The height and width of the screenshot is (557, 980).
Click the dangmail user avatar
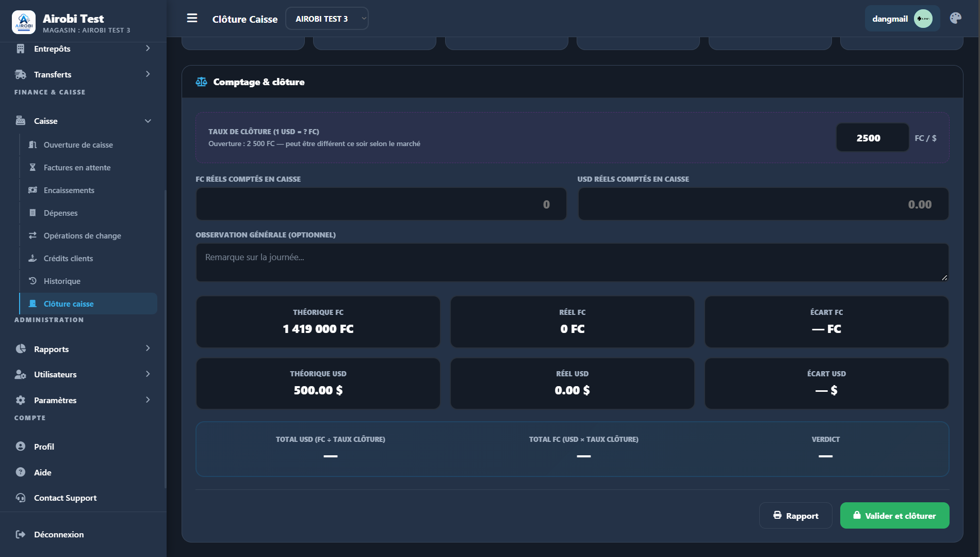923,19
